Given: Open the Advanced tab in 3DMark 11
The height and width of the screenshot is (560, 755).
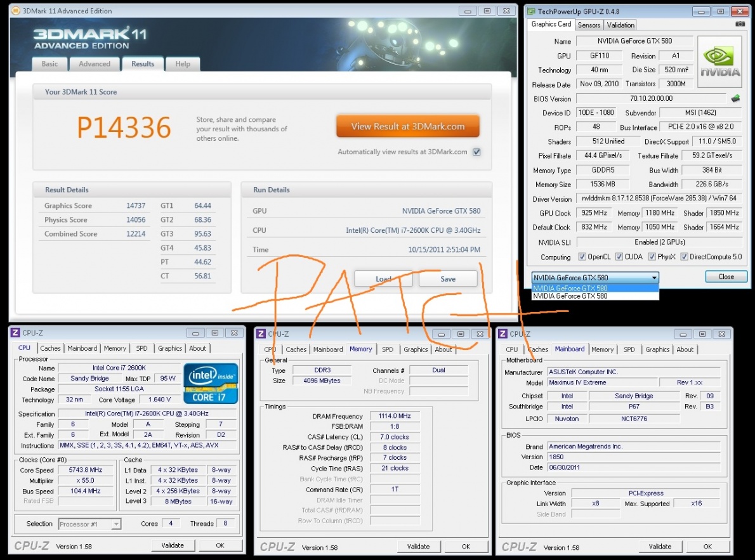Looking at the screenshot, I should pyautogui.click(x=95, y=64).
